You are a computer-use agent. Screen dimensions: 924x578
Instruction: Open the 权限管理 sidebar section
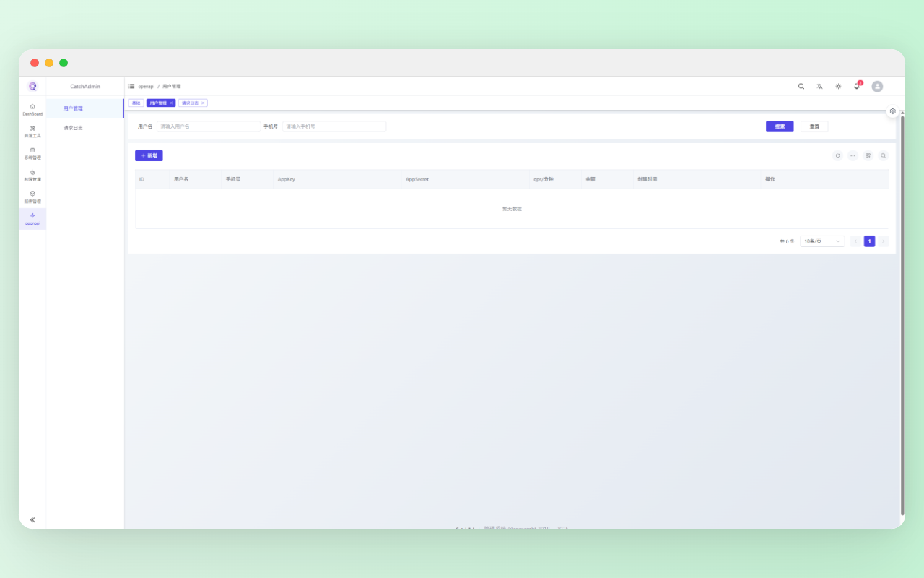pyautogui.click(x=32, y=175)
